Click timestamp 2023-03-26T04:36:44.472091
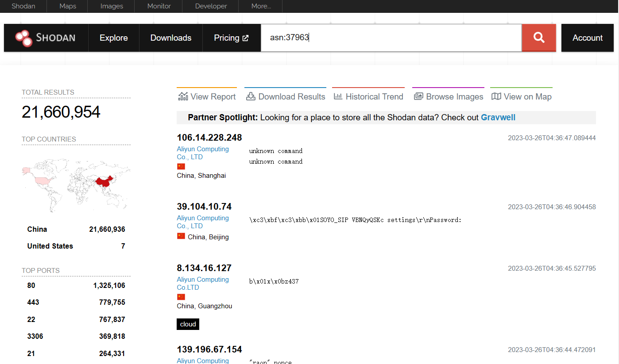 click(552, 349)
